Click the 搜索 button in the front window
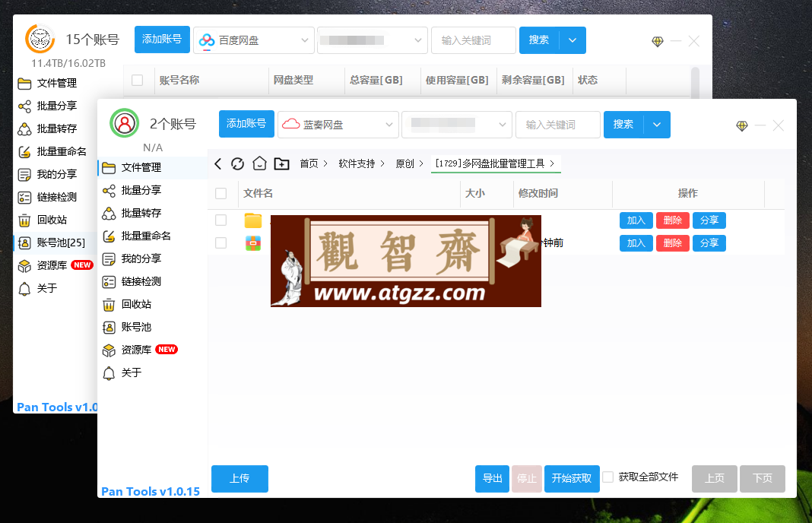Screen dimensions: 812x523 623,125
